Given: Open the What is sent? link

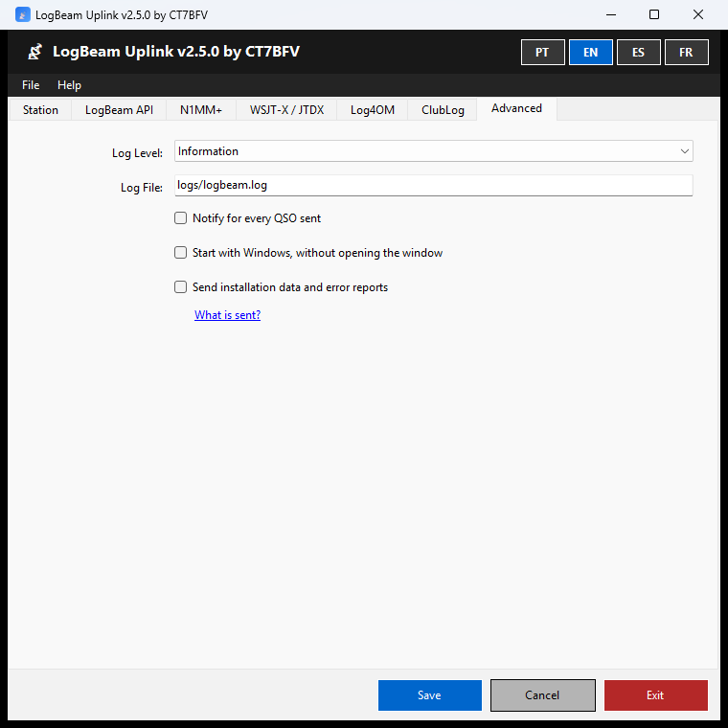Looking at the screenshot, I should pos(228,315).
